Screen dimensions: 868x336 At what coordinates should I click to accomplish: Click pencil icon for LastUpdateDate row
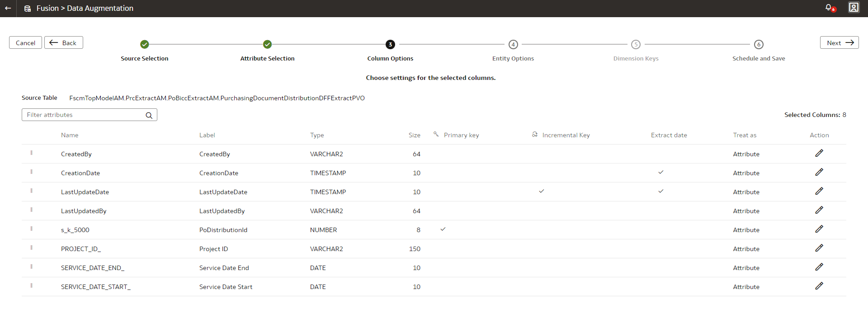(819, 191)
